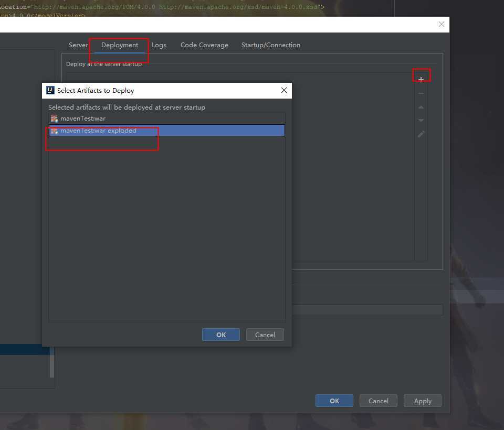Image resolution: width=504 pixels, height=430 pixels.
Task: Click the plus icon to add artifact
Action: (421, 79)
